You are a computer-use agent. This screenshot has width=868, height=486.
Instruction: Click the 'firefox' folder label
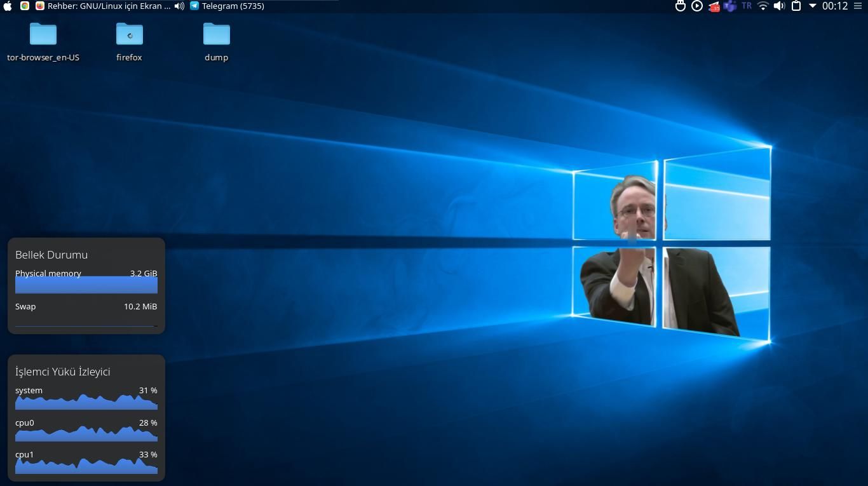129,57
